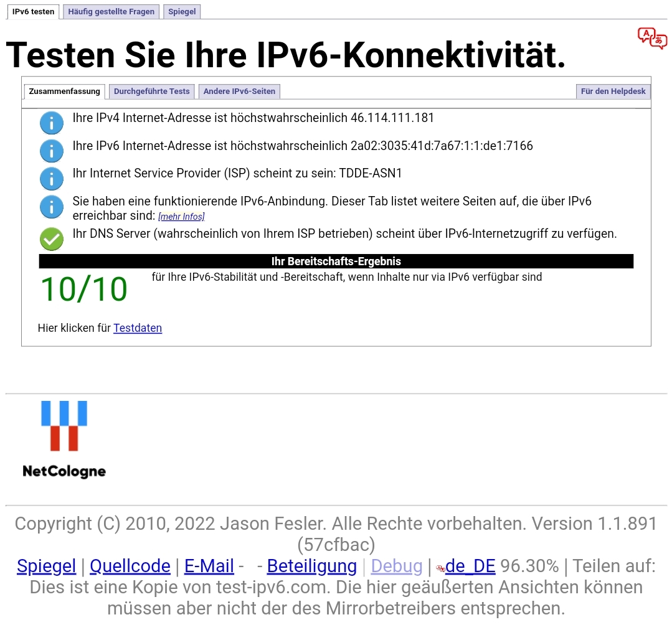This screenshot has height=635, width=672.
Task: Click the small flag icon before de_DE
Action: click(440, 567)
